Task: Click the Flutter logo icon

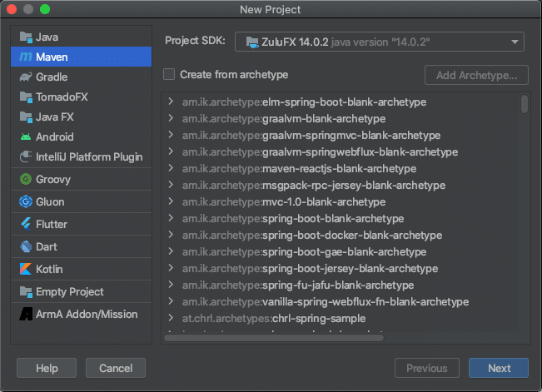Action: pyautogui.click(x=26, y=224)
